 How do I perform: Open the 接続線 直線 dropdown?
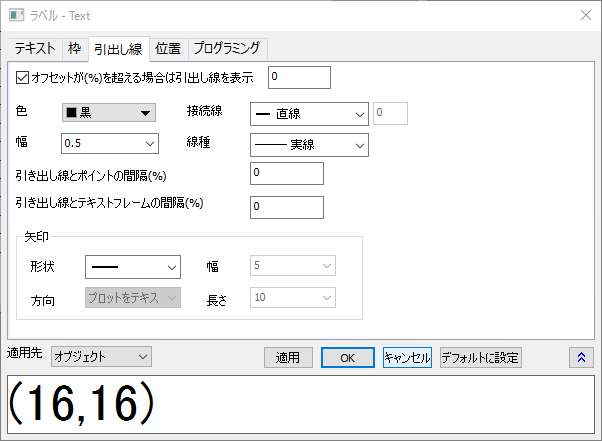pyautogui.click(x=309, y=114)
